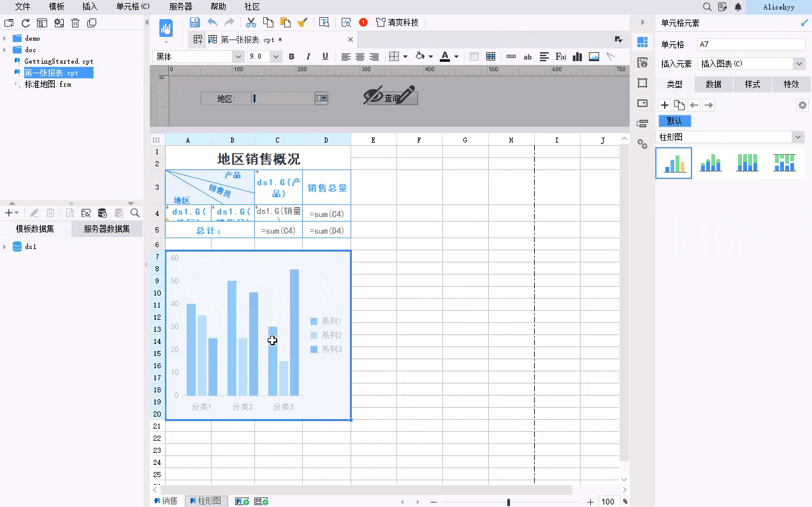Click the Copy icon in main toolbar
The image size is (812, 507).
point(268,22)
